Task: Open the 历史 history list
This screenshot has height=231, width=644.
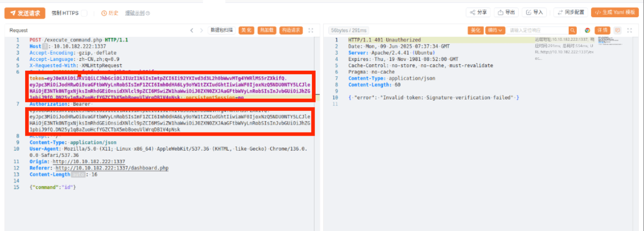Action: [110, 13]
